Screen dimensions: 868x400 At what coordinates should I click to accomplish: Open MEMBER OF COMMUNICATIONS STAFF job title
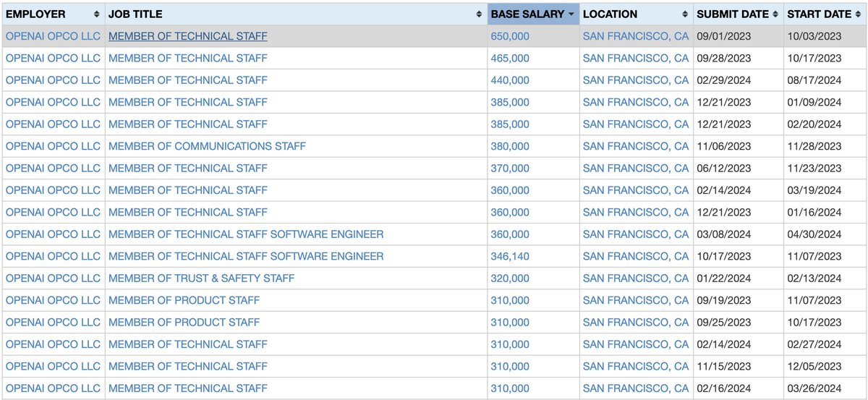pos(207,146)
